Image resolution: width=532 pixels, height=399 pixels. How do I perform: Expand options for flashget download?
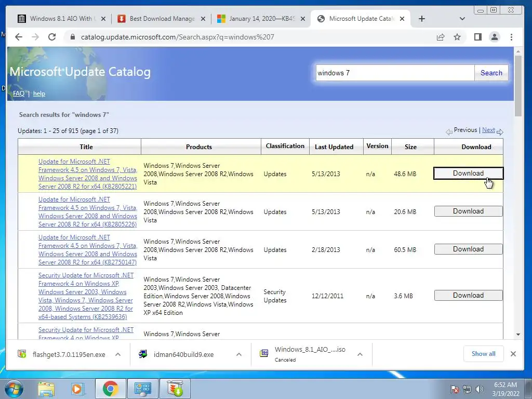118,354
